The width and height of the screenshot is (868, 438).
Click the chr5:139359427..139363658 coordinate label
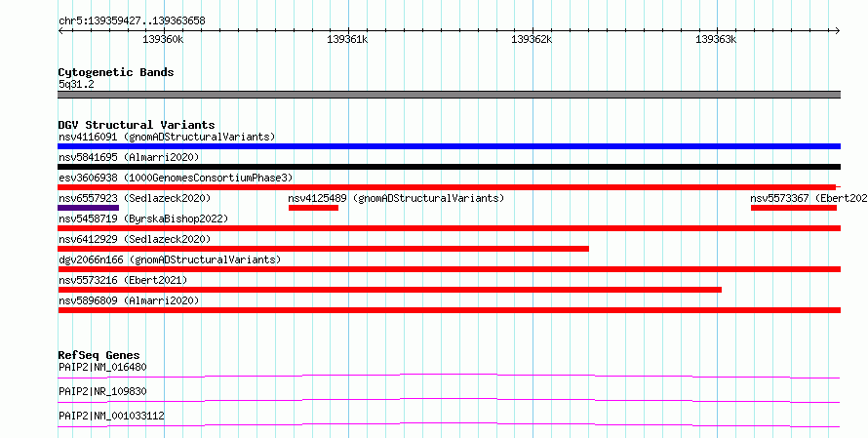[x=132, y=21]
